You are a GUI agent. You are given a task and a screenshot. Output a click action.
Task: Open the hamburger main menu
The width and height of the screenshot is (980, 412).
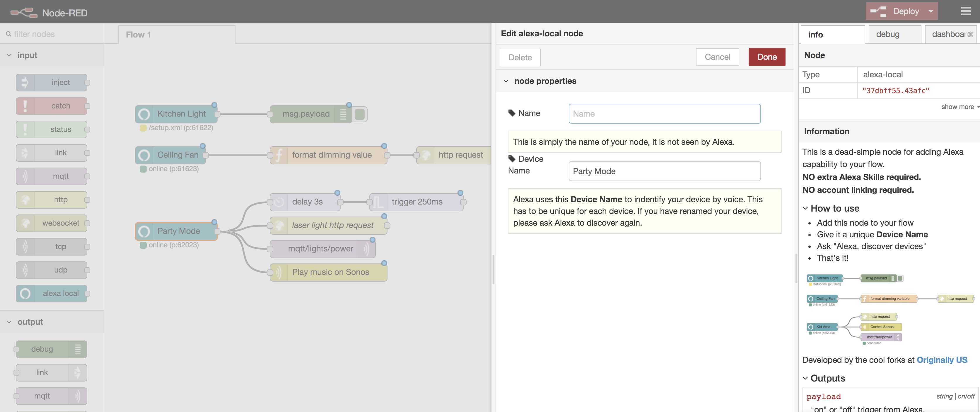click(966, 11)
